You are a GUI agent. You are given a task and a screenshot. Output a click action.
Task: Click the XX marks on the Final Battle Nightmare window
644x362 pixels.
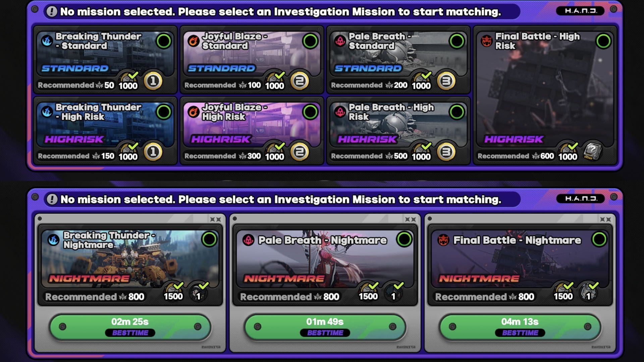point(605,219)
